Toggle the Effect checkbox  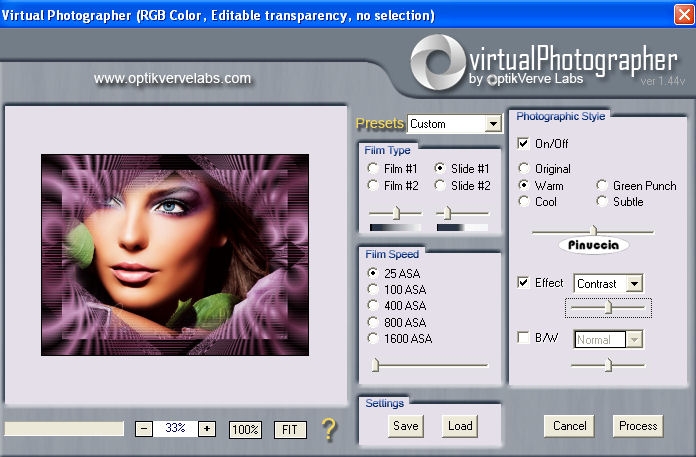[523, 283]
